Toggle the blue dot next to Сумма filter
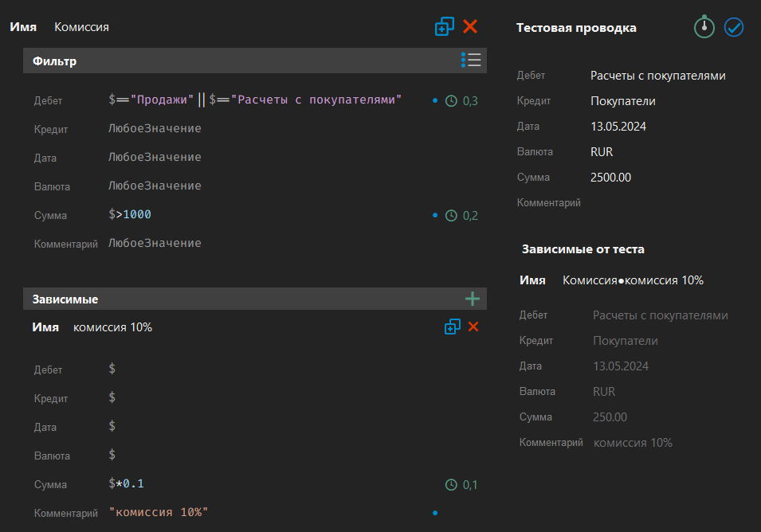This screenshot has height=532, width=761. pos(434,215)
